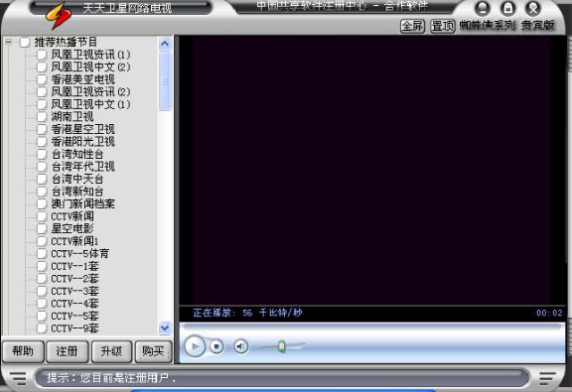The width and height of the screenshot is (572, 392).
Task: Click the playback seek bar
Action: point(372,327)
